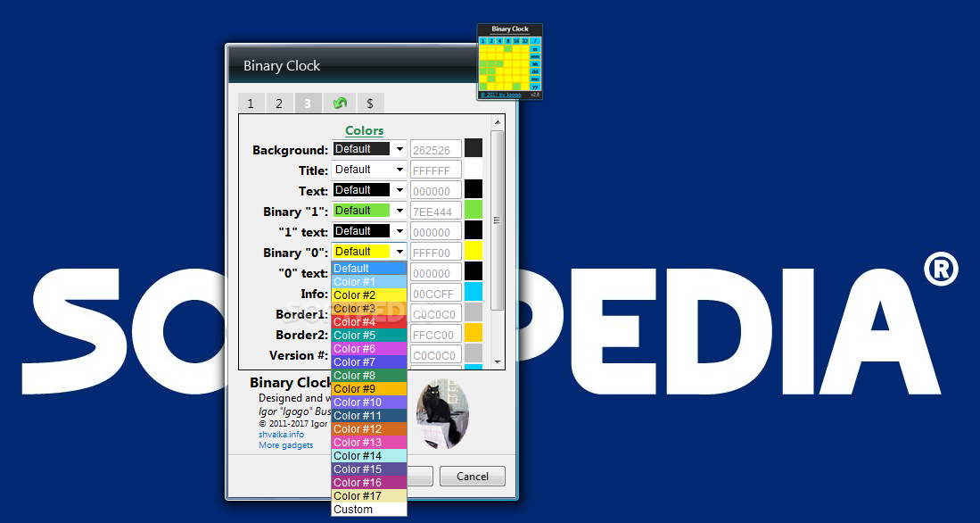The width and height of the screenshot is (980, 523).
Task: Choose Custom in the color list
Action: 369,510
